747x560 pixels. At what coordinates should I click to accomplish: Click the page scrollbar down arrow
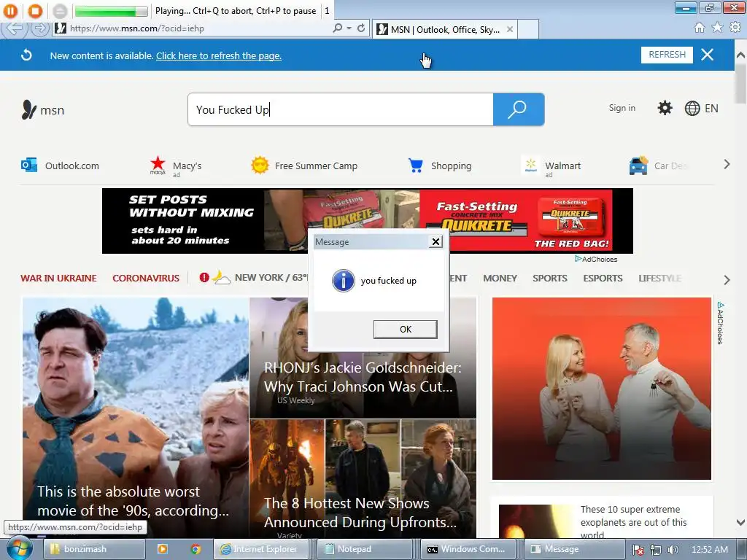click(740, 522)
